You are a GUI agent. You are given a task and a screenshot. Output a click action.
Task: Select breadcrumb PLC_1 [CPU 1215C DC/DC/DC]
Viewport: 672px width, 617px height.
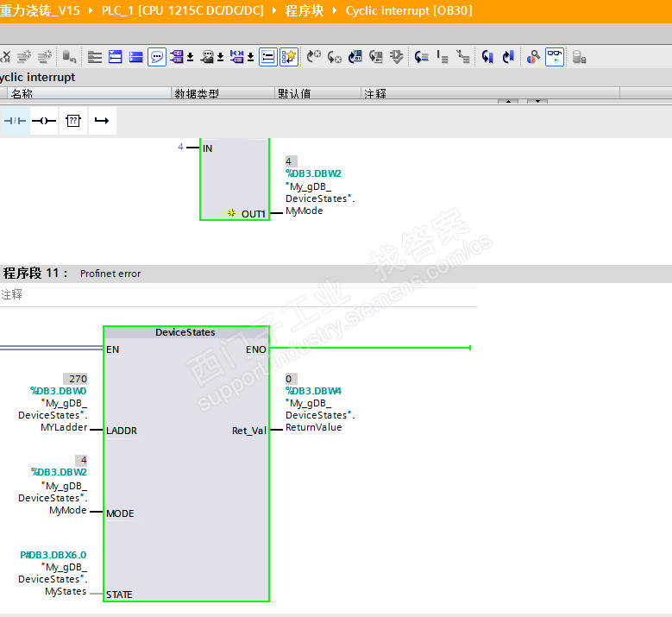(x=183, y=10)
